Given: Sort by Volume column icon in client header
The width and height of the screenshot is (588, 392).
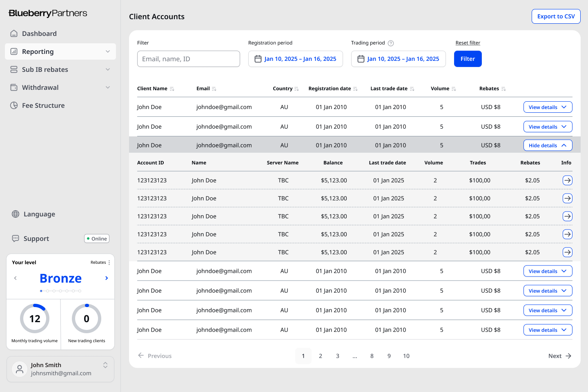Looking at the screenshot, I should pos(454,89).
